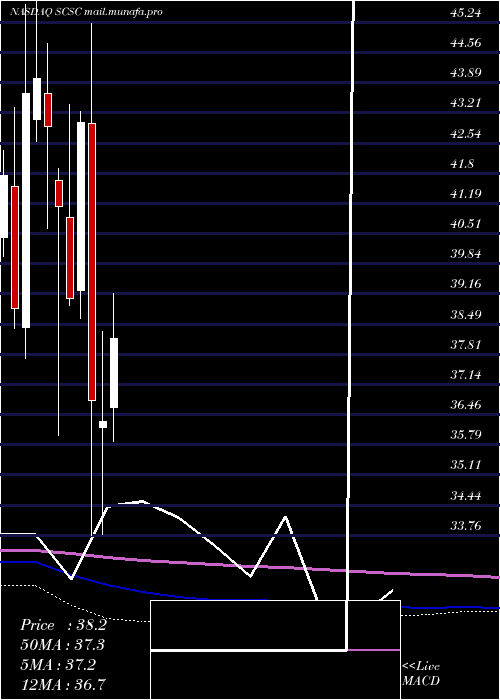Click the 41.8 price axis label
500x700 pixels.
pos(462,163)
